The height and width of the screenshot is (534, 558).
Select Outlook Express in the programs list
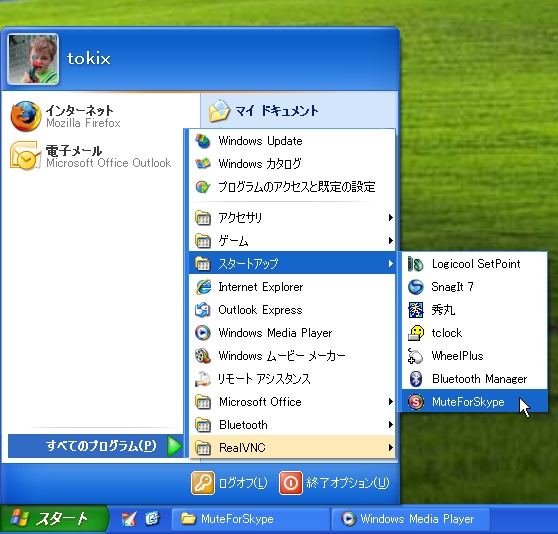[x=292, y=310]
